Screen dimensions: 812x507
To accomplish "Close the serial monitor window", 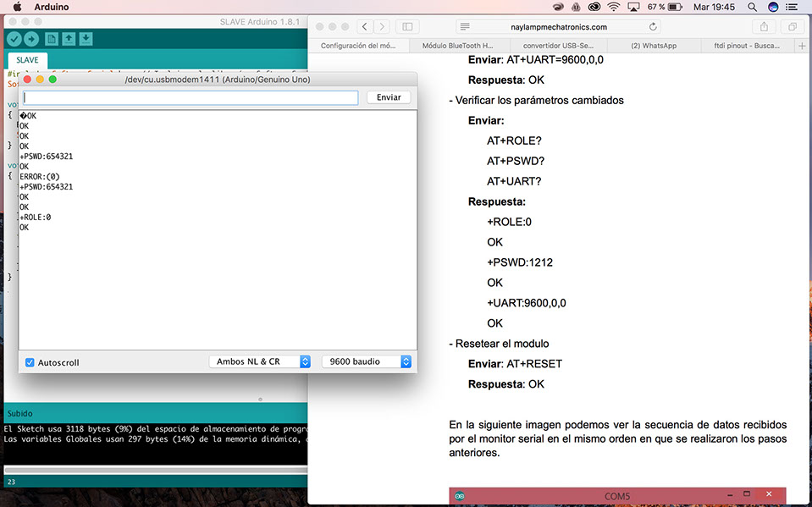I will (27, 80).
